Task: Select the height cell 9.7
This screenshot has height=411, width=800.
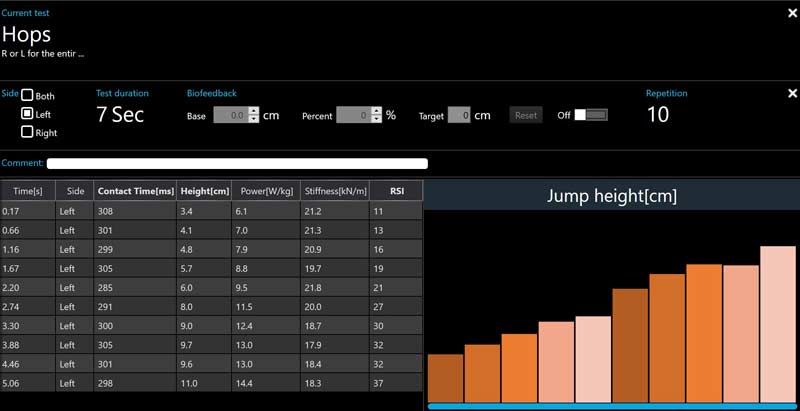Action: [204, 345]
